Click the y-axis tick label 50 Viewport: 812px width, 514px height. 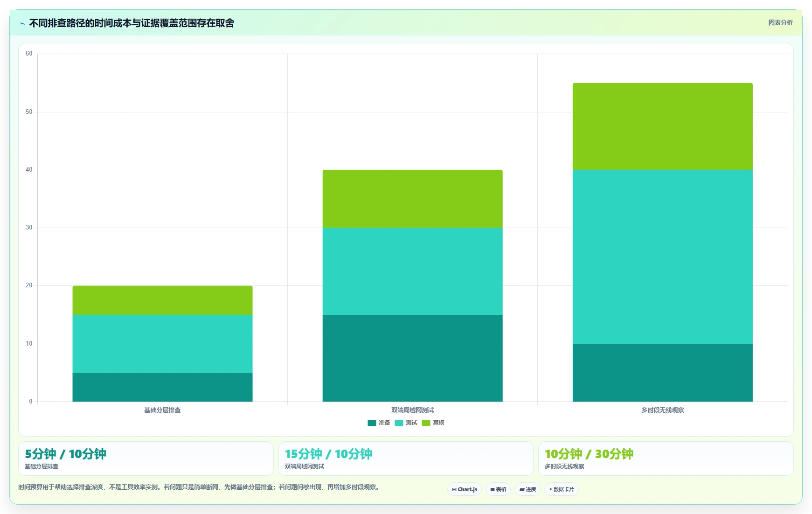click(x=29, y=112)
